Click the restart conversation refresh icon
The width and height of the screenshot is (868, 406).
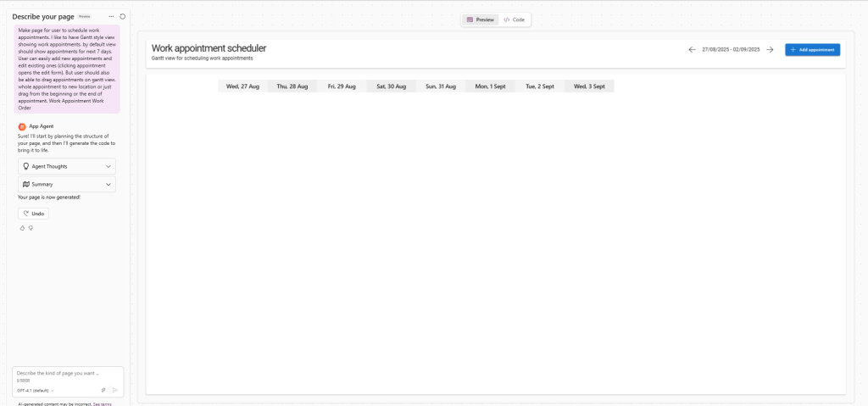(123, 16)
